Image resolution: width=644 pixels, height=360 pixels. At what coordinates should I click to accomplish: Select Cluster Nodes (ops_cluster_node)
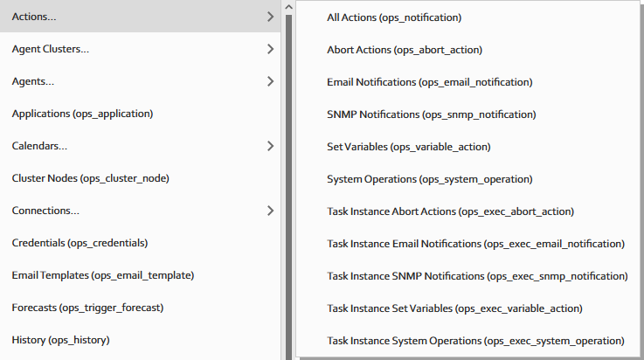coord(90,178)
